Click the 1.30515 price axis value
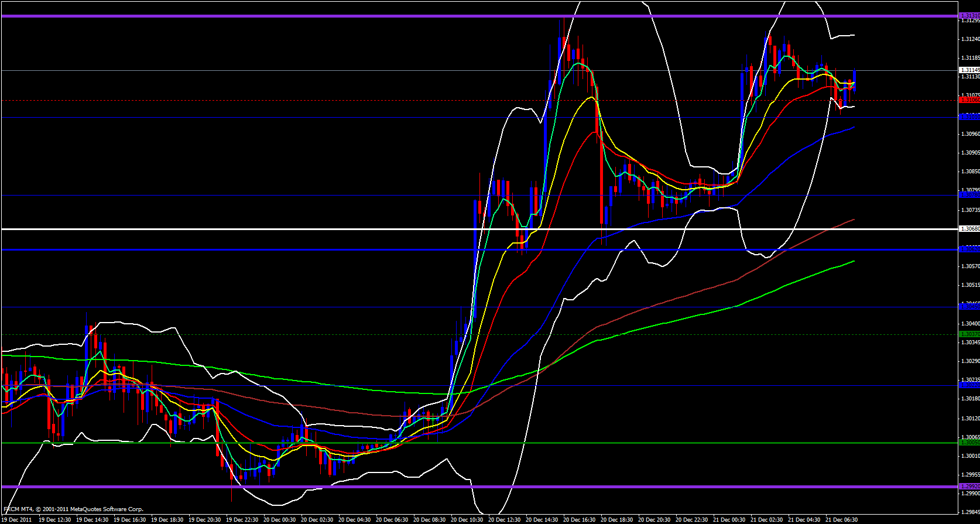Image resolution: width=980 pixels, height=524 pixels. [970, 285]
